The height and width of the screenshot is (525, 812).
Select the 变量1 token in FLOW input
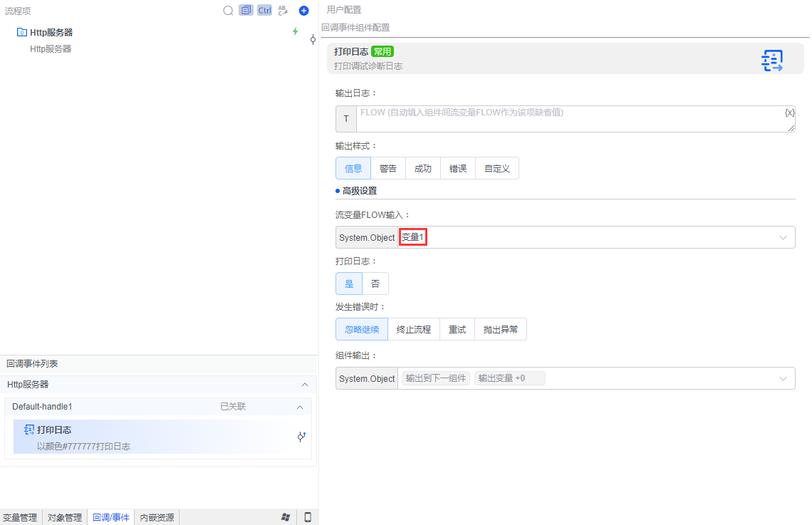pyautogui.click(x=412, y=236)
